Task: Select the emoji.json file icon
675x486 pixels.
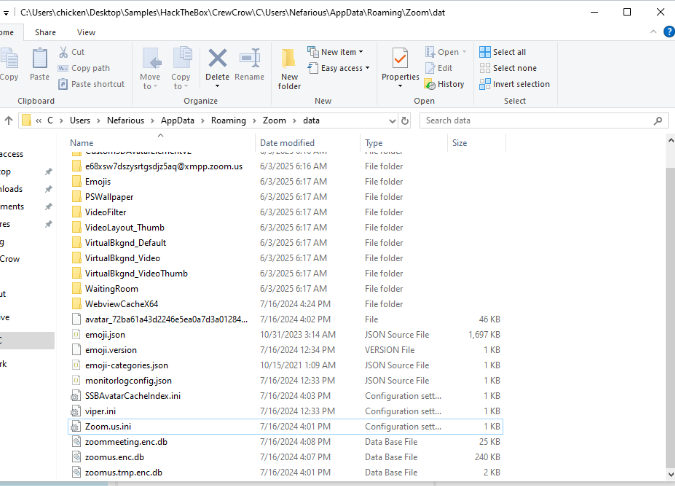Action: (x=76, y=334)
